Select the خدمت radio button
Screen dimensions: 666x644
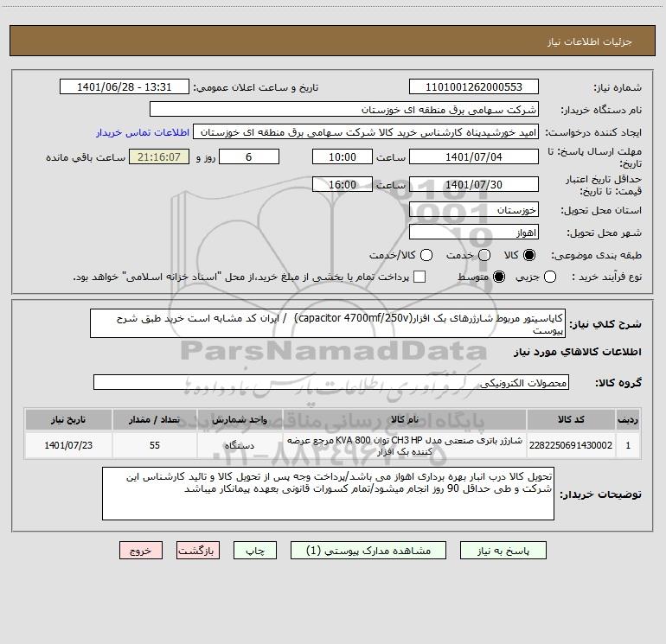tap(484, 255)
